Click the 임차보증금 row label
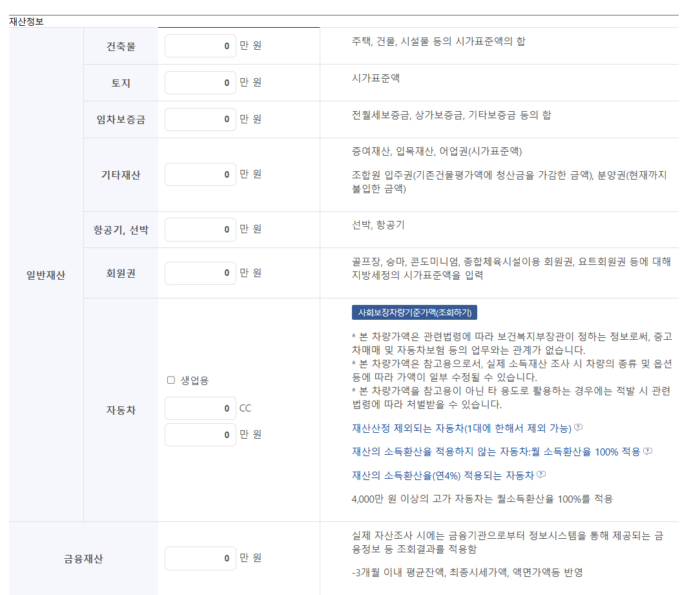This screenshot has width=700, height=595. 121,120
